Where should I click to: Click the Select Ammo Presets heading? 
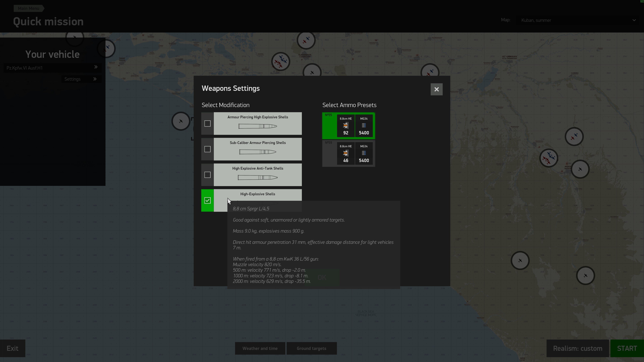click(349, 105)
